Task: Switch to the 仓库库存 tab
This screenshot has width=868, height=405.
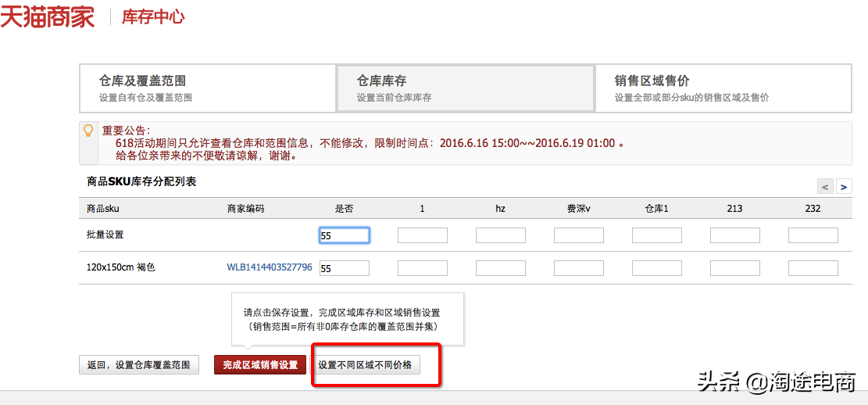Action: [x=466, y=88]
